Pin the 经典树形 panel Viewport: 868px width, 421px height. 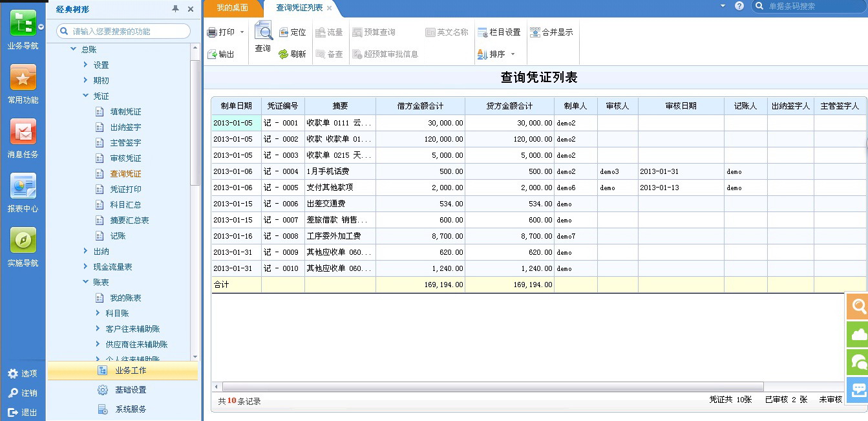tap(175, 8)
